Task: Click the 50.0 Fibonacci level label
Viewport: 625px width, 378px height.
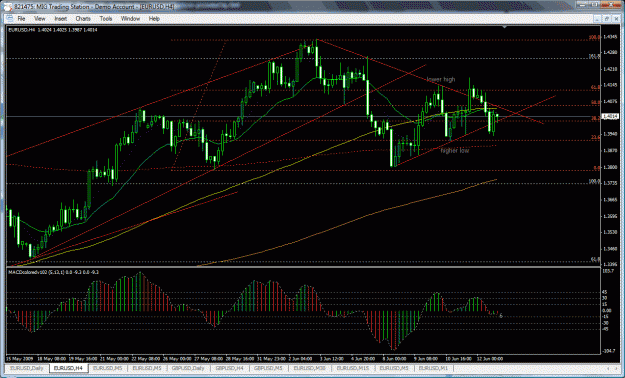Action: pyautogui.click(x=596, y=102)
